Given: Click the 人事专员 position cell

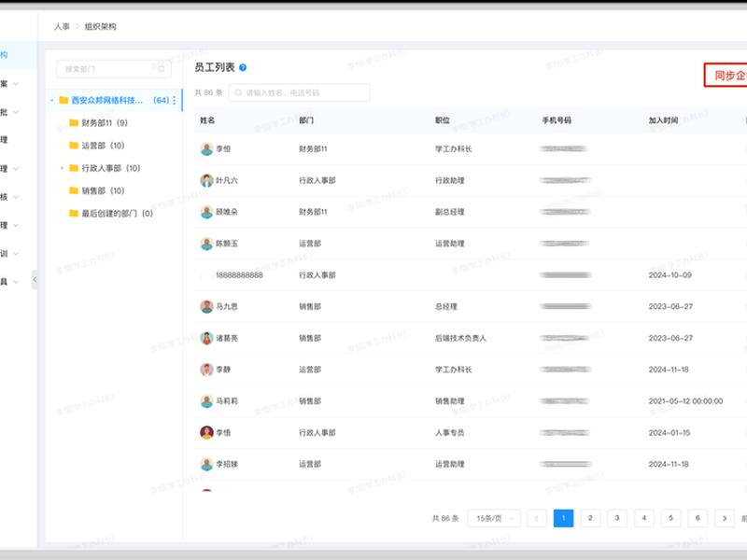Looking at the screenshot, I should 450,432.
